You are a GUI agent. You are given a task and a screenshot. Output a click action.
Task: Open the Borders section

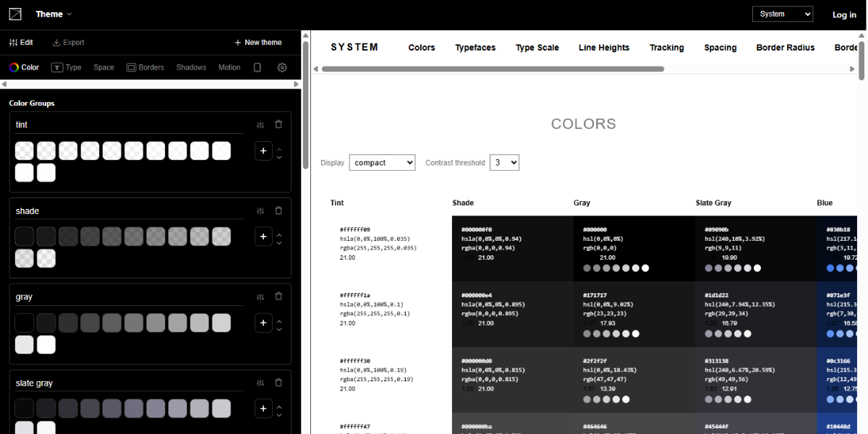point(145,67)
